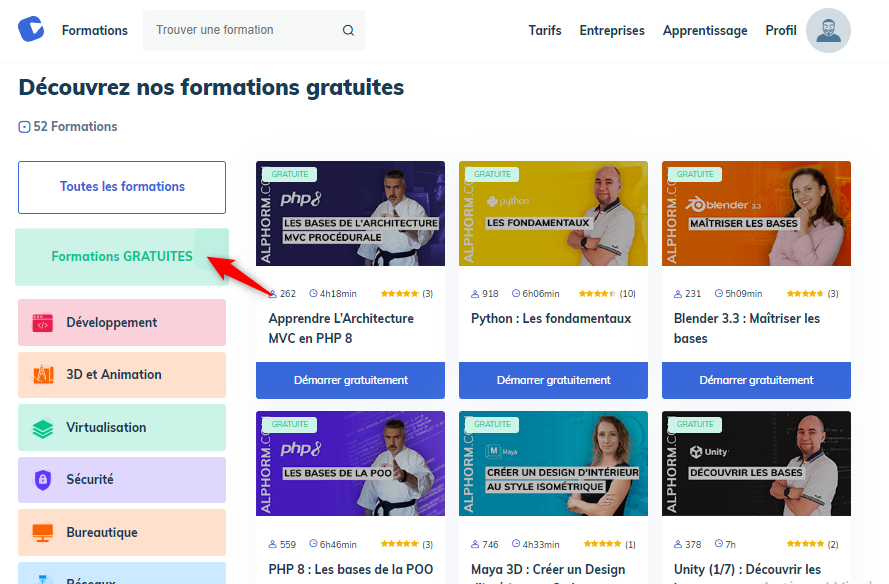Image resolution: width=889 pixels, height=584 pixels.
Task: Click learners icon next to 378
Action: [x=678, y=544]
